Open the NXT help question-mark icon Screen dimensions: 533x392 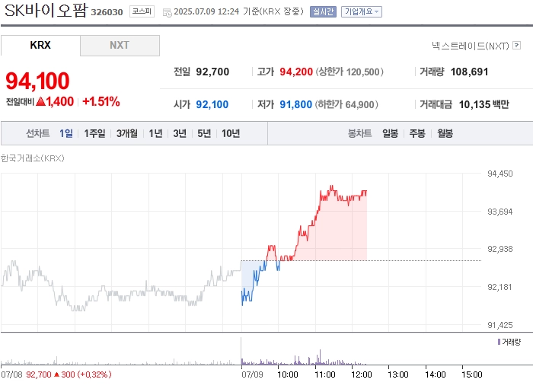coord(517,45)
